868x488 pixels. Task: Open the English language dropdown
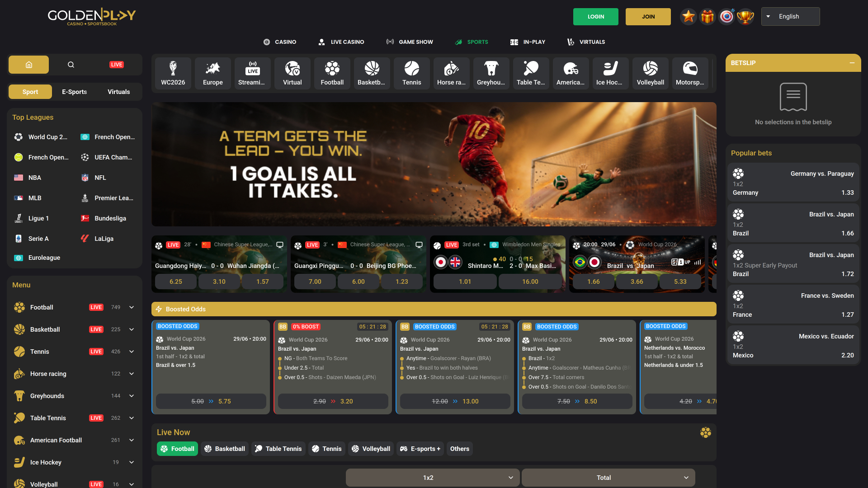(x=791, y=17)
